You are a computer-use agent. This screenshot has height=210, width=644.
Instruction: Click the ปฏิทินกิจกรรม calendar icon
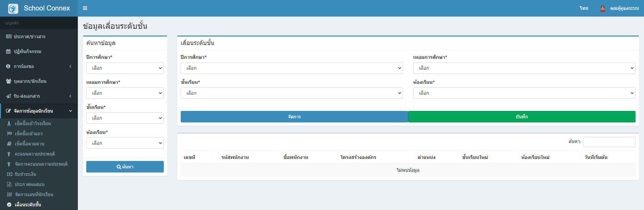coord(8,51)
